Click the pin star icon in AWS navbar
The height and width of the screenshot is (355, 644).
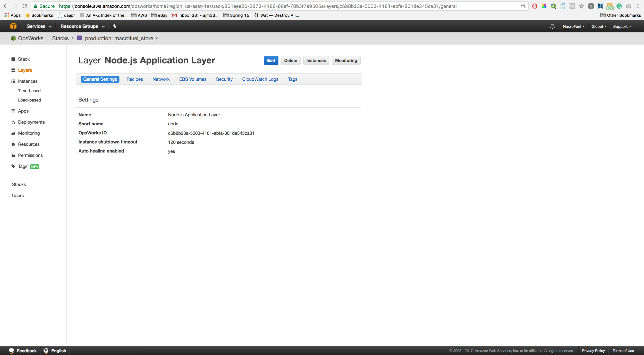tap(115, 26)
